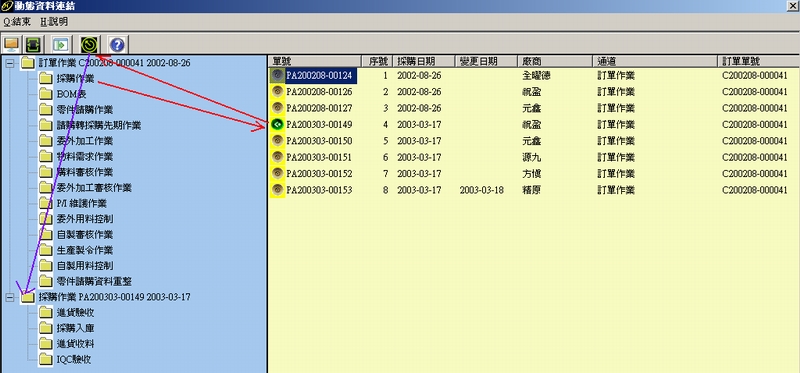Select the 進貨驗收 folder

point(66,312)
